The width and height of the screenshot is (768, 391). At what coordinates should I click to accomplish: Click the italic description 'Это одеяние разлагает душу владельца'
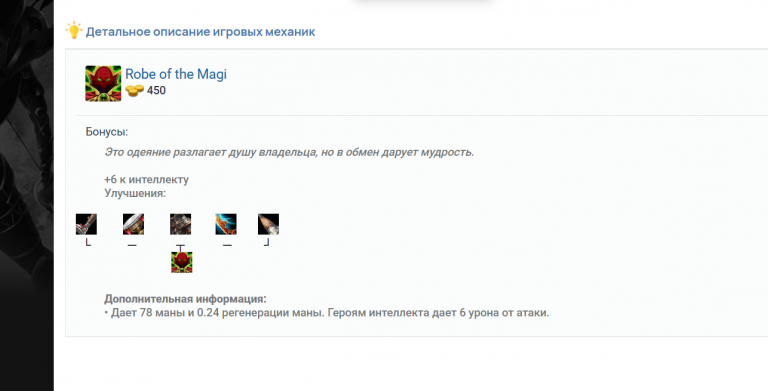pos(211,152)
